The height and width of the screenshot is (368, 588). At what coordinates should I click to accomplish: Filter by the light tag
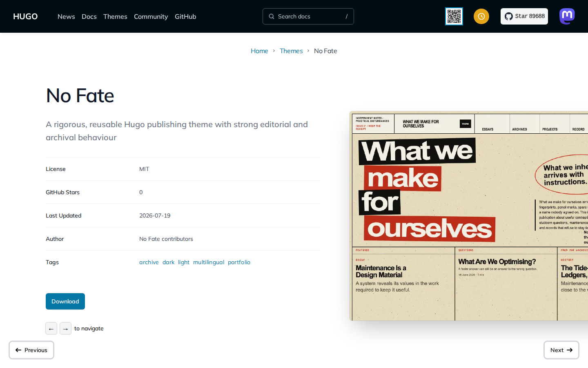[x=184, y=262]
